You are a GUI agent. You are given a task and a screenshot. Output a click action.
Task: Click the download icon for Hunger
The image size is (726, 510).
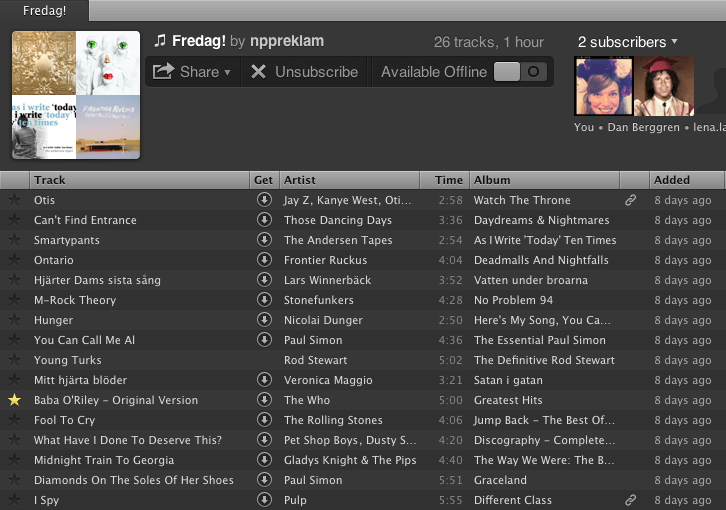[264, 320]
